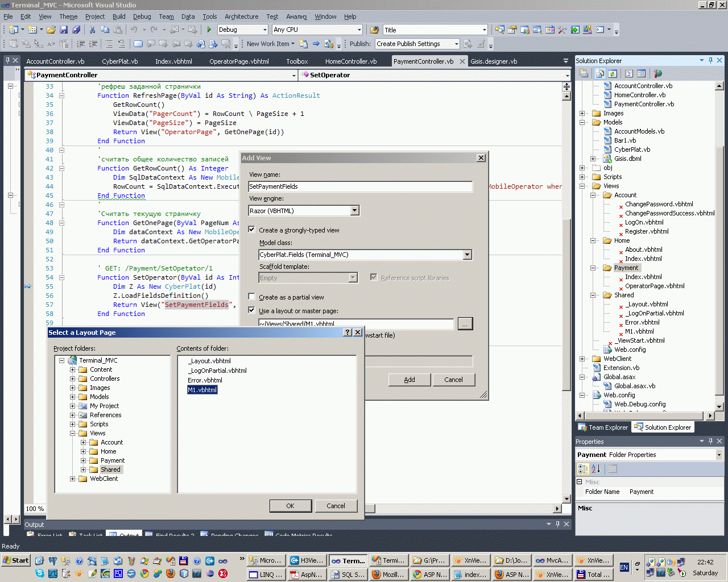
Task: Switch to the HomeController.vb tab
Action: (350, 61)
